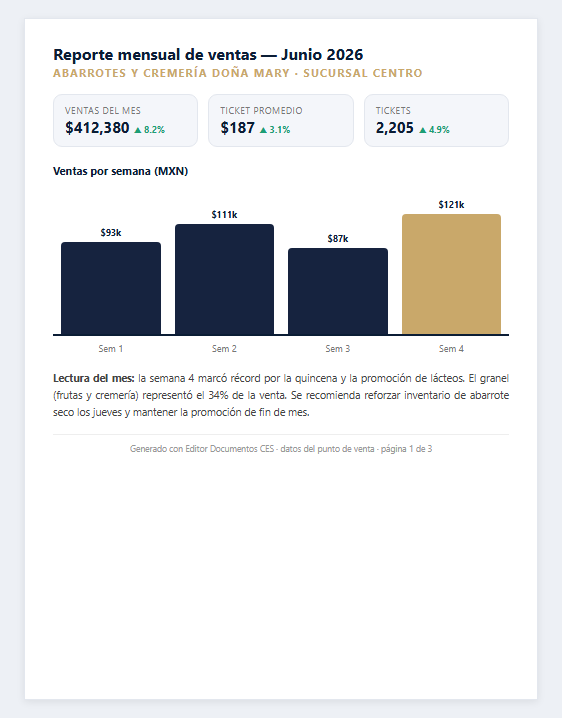Click the green up-triangle beside 8.2%

pyautogui.click(x=138, y=130)
